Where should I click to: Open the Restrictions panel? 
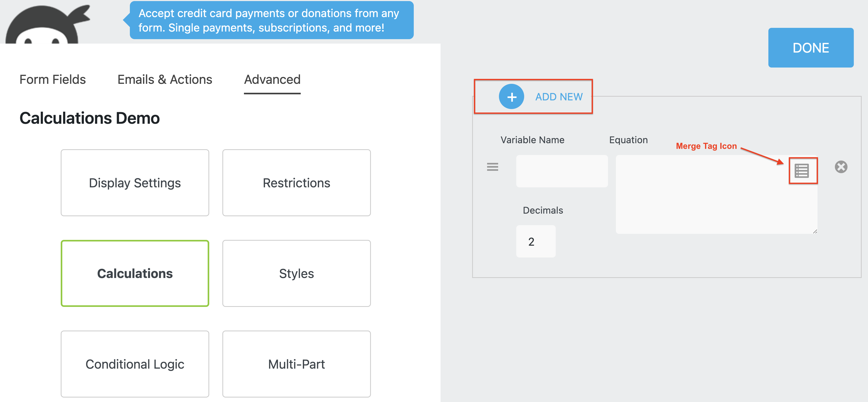click(x=296, y=183)
